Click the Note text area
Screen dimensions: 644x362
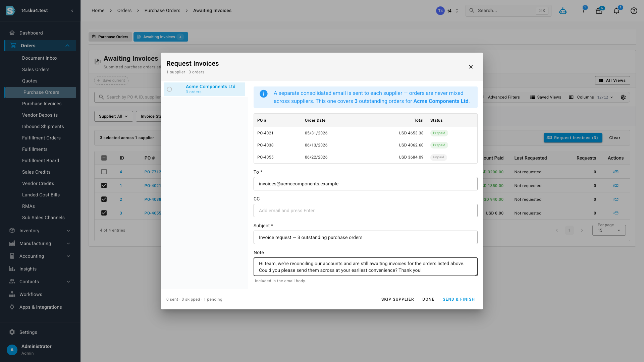[365, 267]
